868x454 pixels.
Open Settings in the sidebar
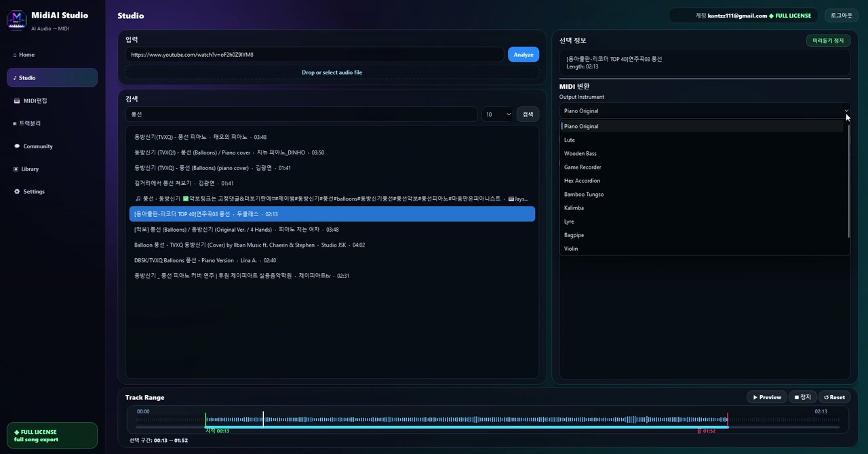pos(52,192)
